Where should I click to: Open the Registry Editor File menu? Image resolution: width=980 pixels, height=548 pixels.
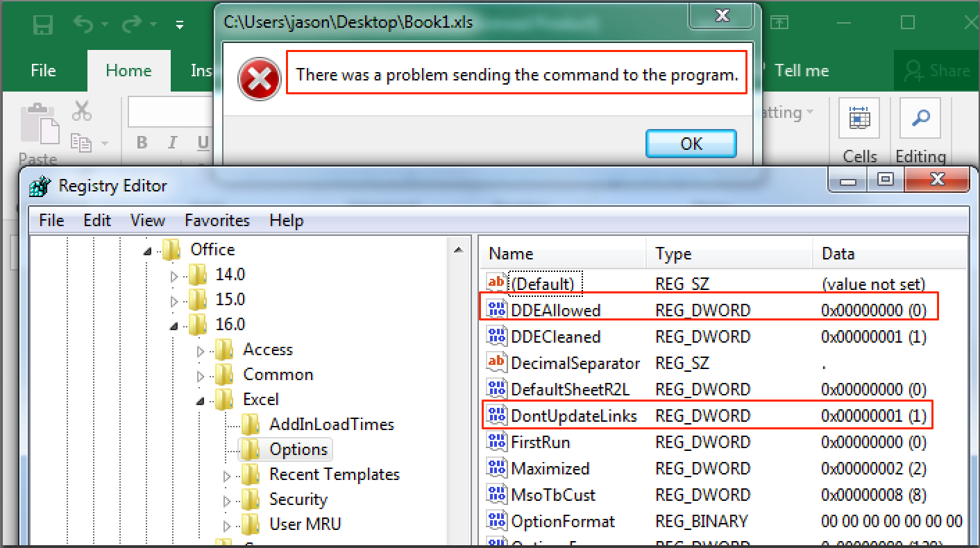coord(52,221)
